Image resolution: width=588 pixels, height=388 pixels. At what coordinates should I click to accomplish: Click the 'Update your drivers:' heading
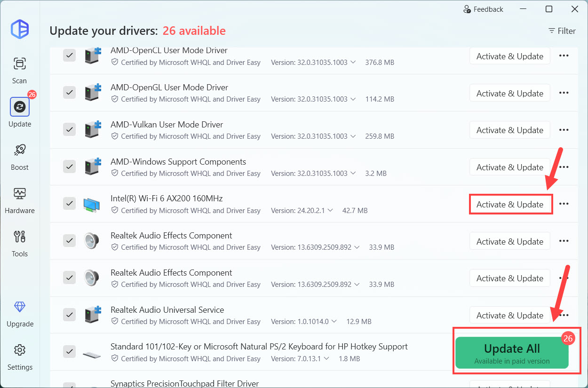pos(103,31)
